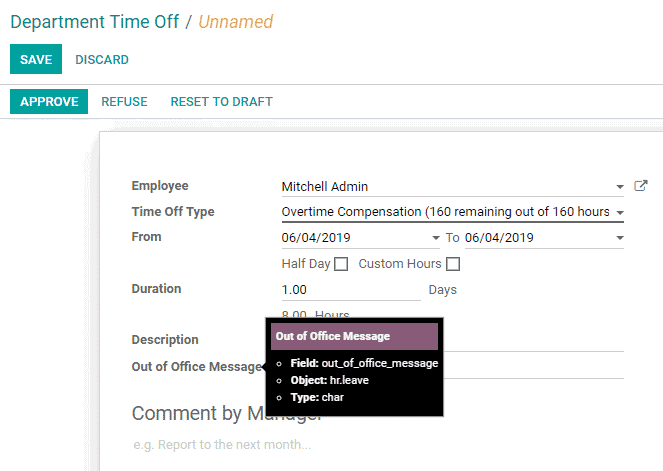Click the Comment by Manager text area
663x471 pixels.
[x=378, y=445]
